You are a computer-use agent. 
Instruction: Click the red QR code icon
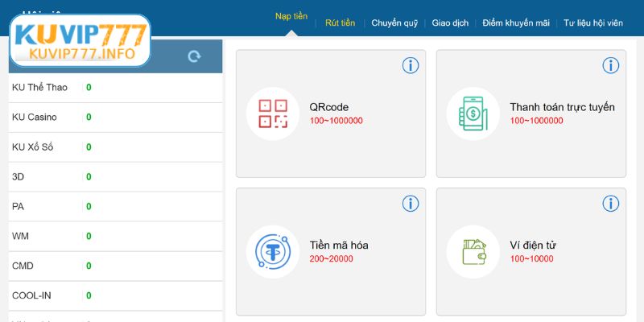tap(273, 114)
